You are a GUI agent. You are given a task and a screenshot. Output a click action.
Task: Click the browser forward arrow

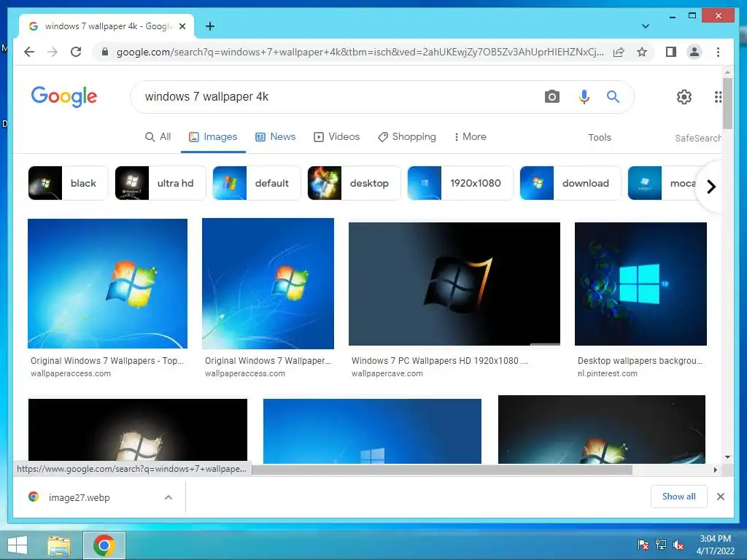[53, 52]
